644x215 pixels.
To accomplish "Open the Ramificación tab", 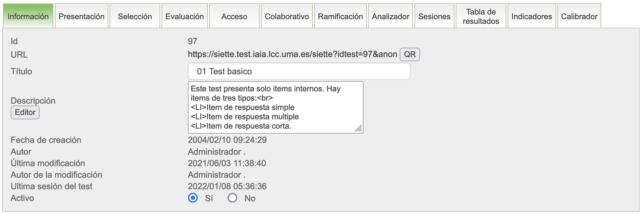I will pyautogui.click(x=340, y=16).
